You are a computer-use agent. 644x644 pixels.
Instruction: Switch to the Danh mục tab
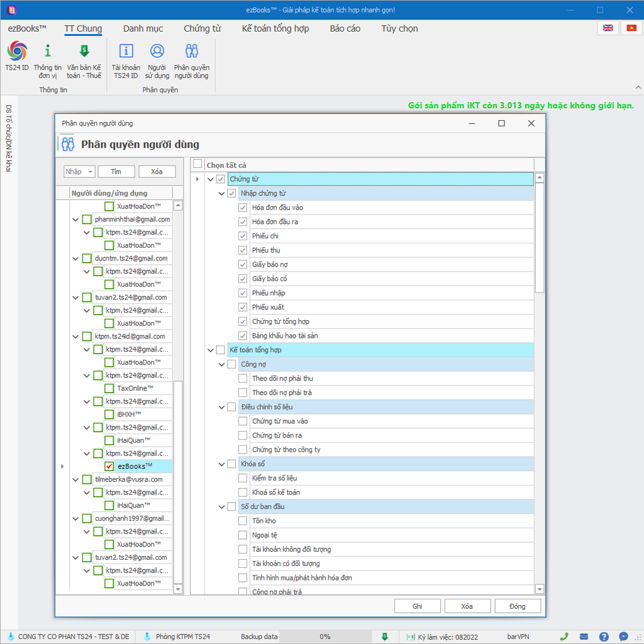coord(143,28)
